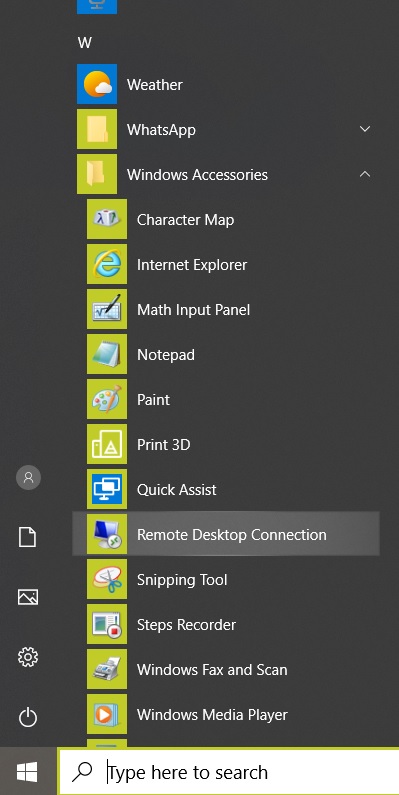Image resolution: width=399 pixels, height=795 pixels.
Task: Click the Paint text label
Action: pos(154,400)
